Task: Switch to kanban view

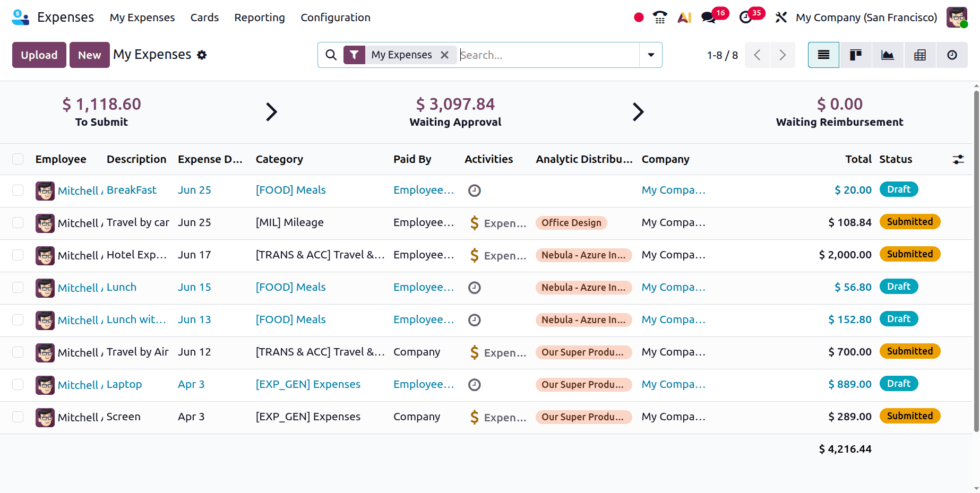Action: [855, 55]
